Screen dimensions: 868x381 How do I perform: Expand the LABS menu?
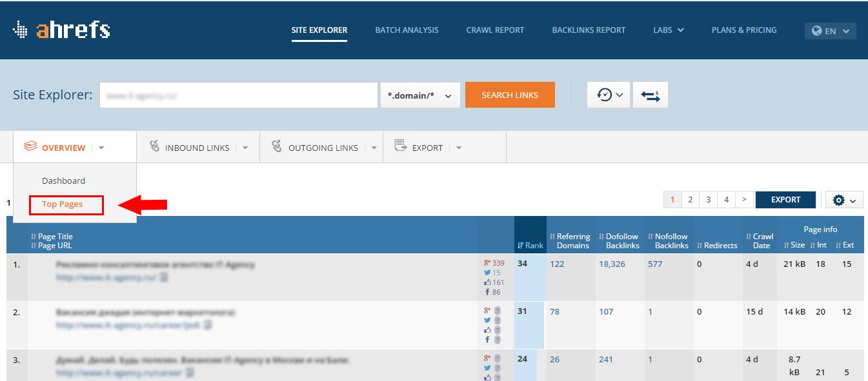[668, 30]
